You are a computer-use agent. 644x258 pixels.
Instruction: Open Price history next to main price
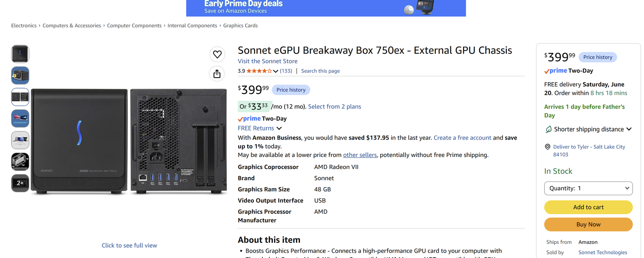tap(291, 90)
